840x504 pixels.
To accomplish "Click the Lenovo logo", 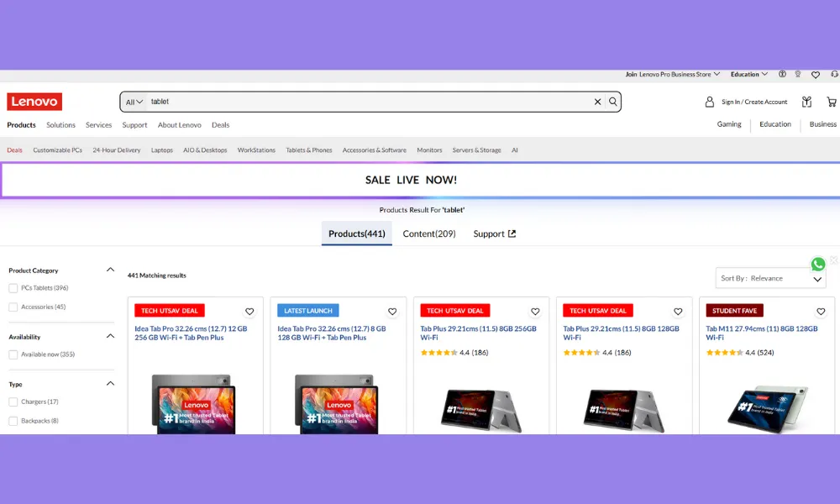I will coord(34,102).
